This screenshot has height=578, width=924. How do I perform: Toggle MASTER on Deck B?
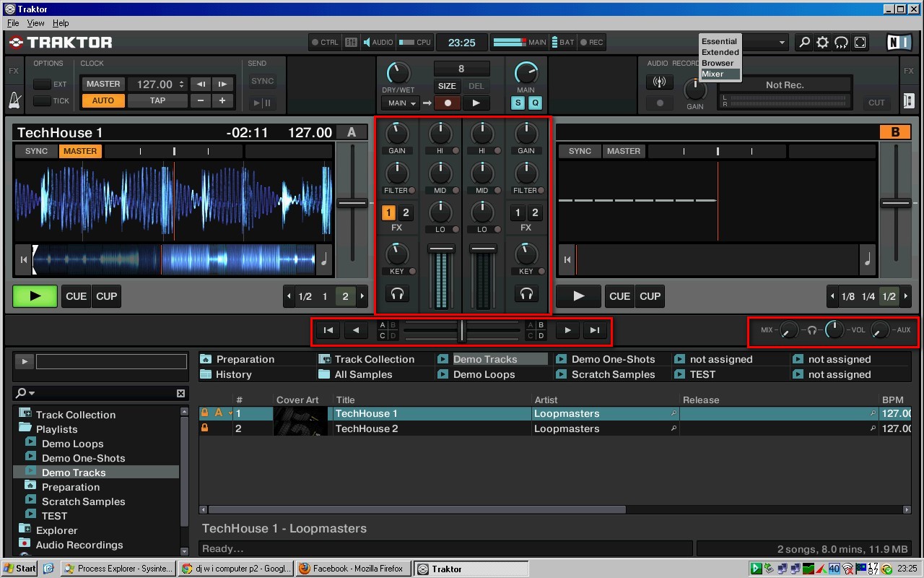point(624,151)
